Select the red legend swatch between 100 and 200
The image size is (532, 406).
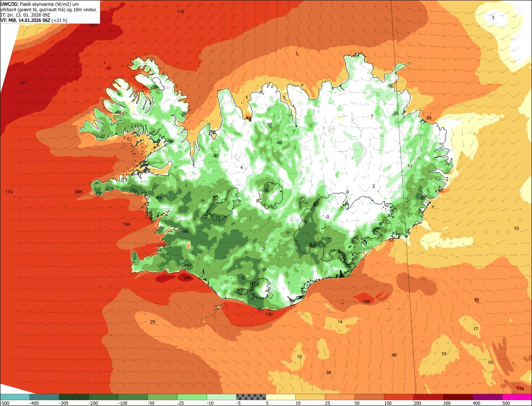tap(399, 397)
